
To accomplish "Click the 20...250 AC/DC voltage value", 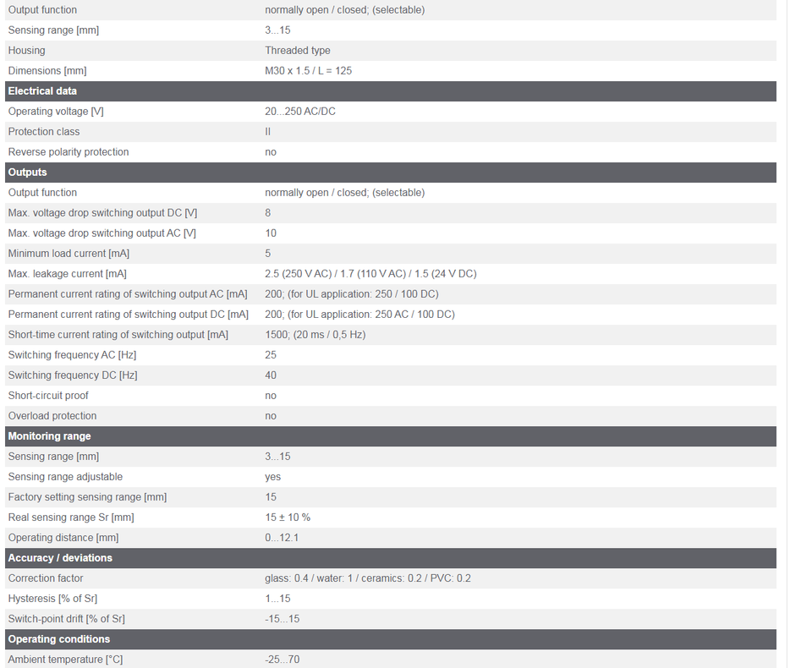I will tap(299, 112).
